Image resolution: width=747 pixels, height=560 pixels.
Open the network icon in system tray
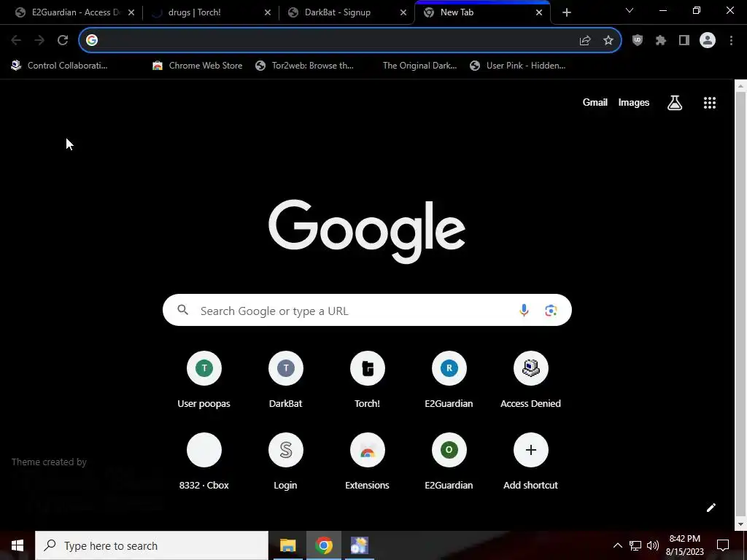click(x=635, y=545)
